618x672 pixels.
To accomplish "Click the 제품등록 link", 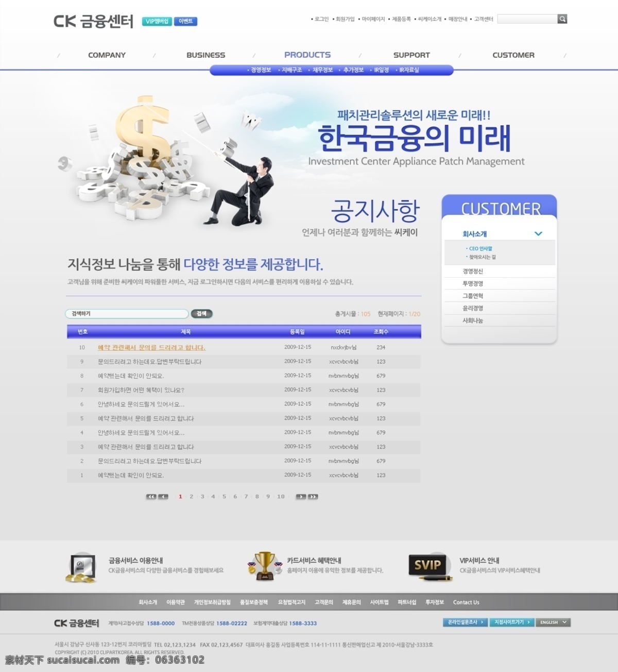I will 401,19.
